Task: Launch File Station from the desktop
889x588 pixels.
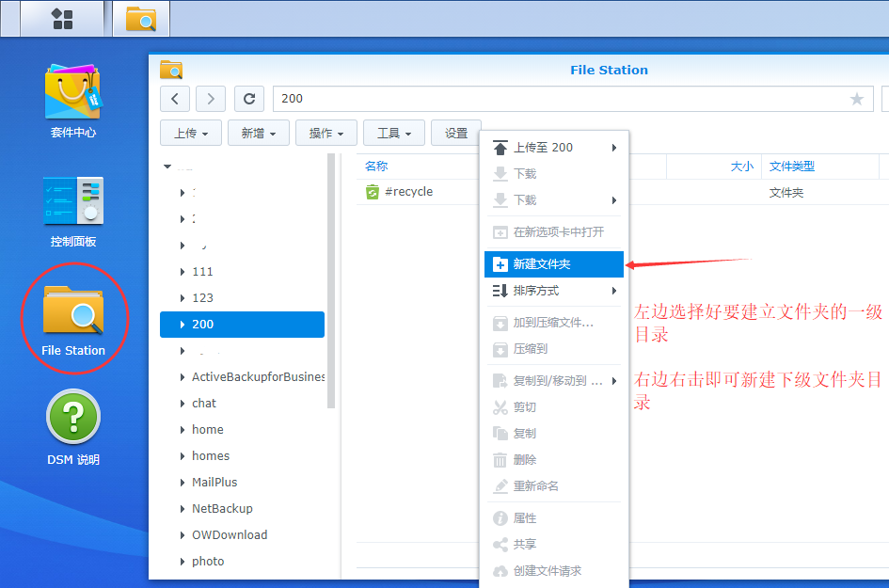Action: point(73,319)
